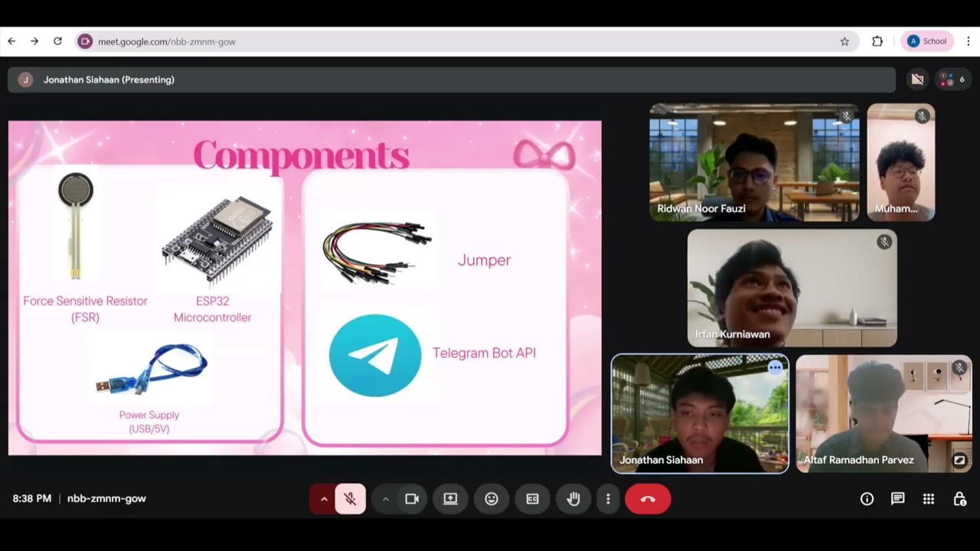The image size is (980, 551).
Task: Turn on closed captions
Action: pyautogui.click(x=532, y=499)
